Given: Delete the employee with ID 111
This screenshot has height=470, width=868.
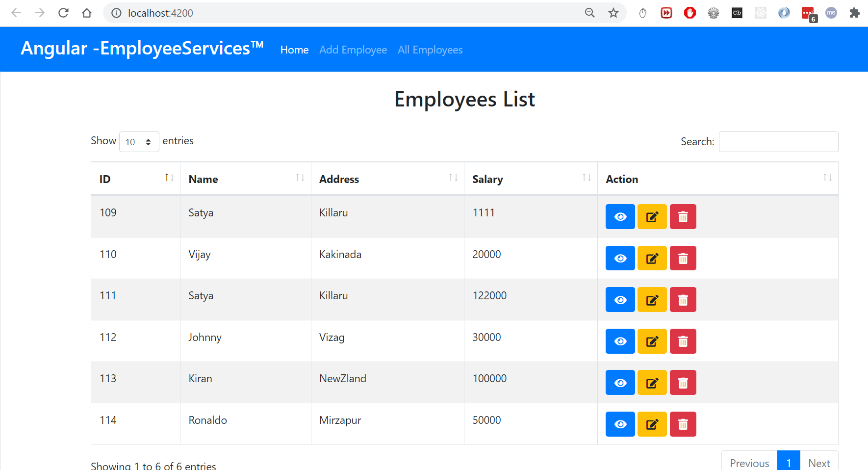Looking at the screenshot, I should (683, 300).
